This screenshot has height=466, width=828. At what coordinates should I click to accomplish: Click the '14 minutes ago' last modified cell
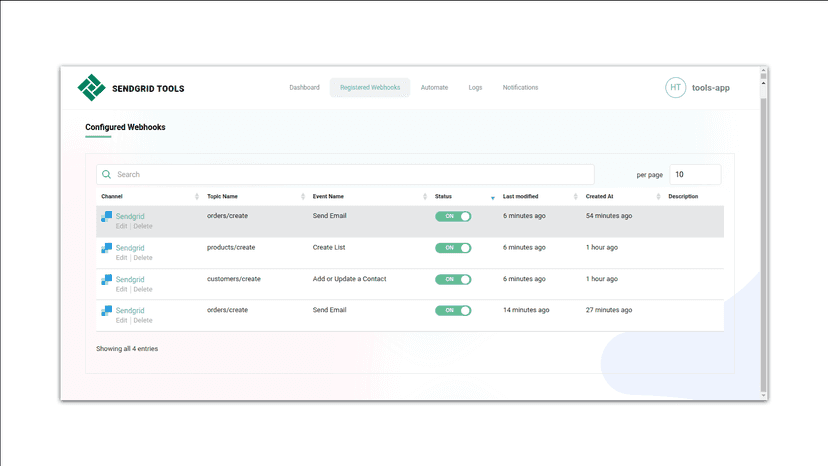(x=526, y=310)
